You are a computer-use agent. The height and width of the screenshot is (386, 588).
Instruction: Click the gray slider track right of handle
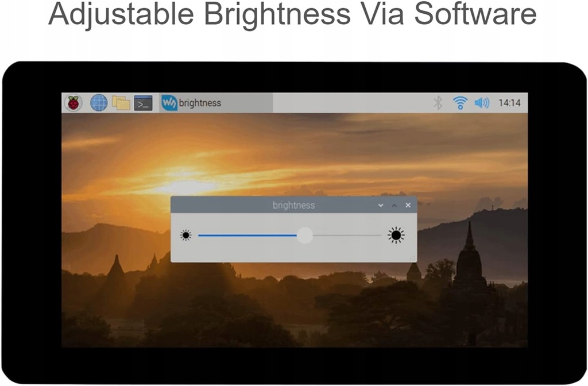tap(347, 236)
